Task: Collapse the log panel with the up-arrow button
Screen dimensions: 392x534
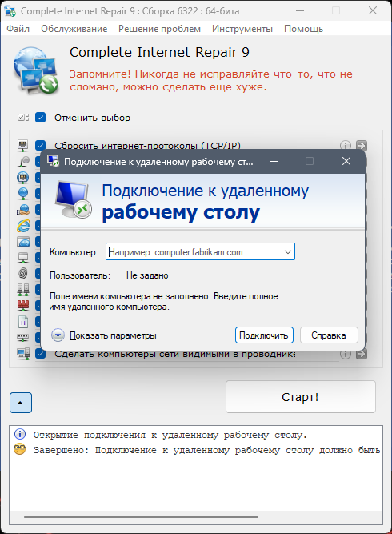Action: (21, 403)
